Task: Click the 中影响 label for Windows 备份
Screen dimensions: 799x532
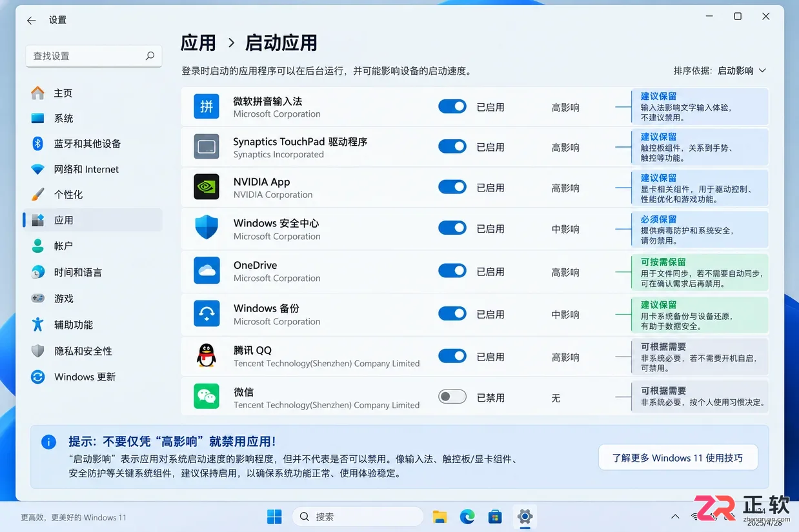Action: pyautogui.click(x=565, y=315)
